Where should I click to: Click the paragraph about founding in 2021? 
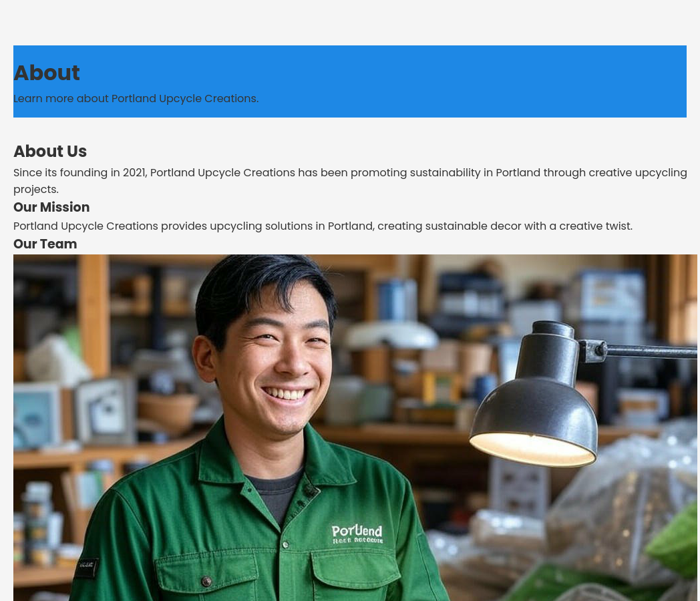pos(350,181)
